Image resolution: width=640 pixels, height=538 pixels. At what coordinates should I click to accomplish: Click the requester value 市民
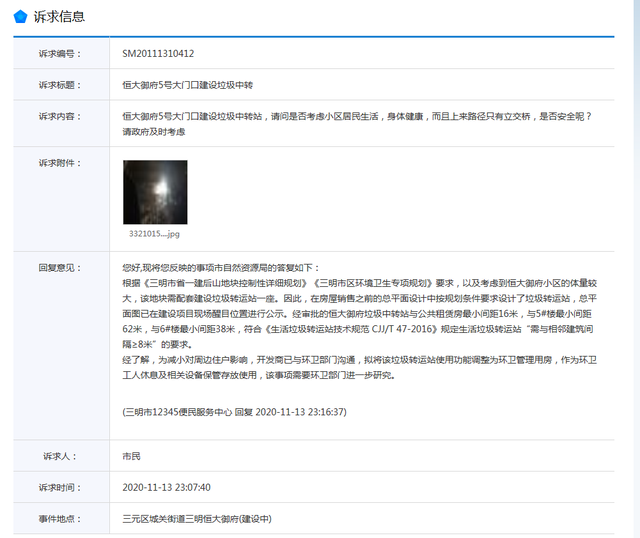click(x=131, y=456)
